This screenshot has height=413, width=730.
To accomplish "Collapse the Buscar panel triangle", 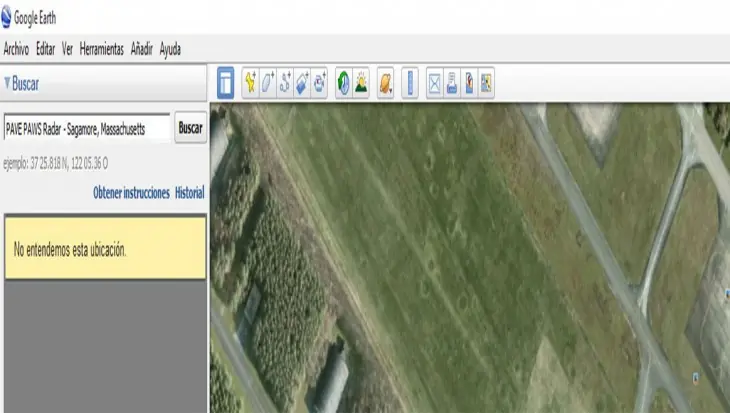I will tap(7, 83).
